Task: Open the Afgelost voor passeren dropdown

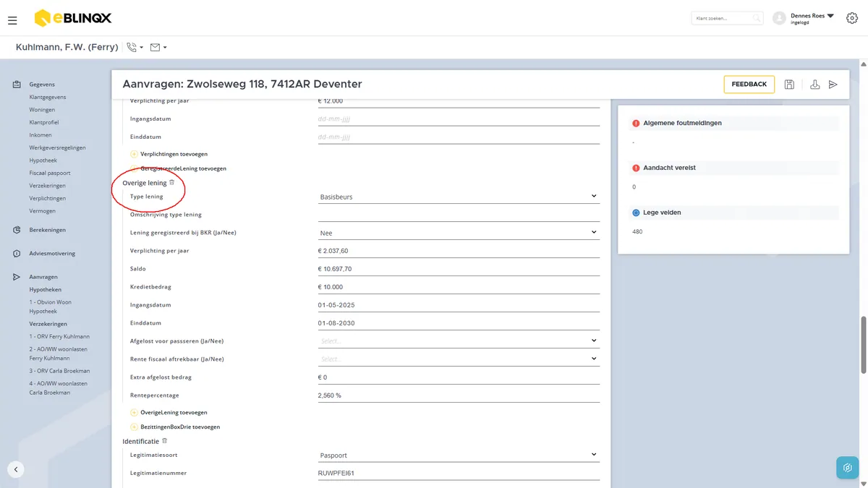Action: coord(459,341)
